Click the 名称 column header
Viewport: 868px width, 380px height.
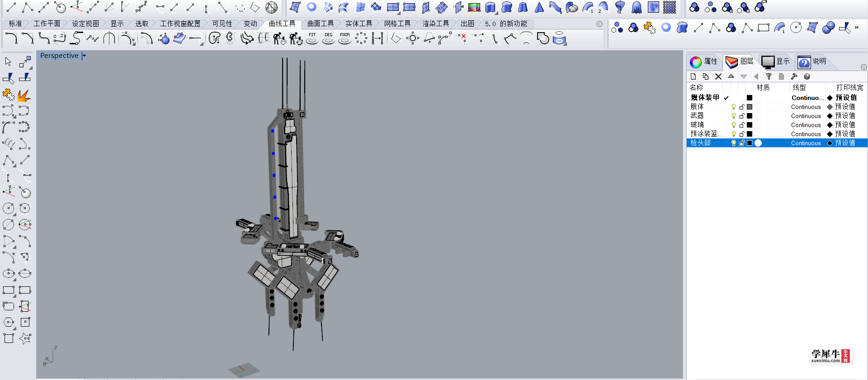tap(697, 87)
